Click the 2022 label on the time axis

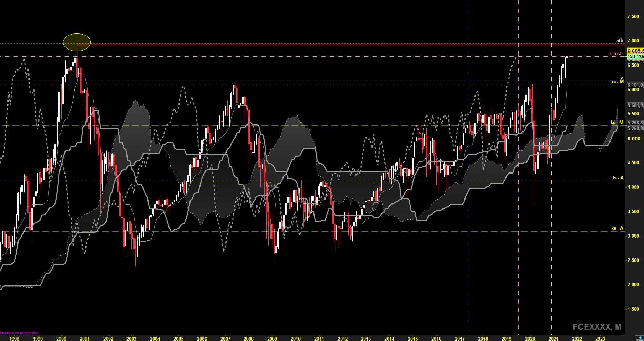[577, 339]
